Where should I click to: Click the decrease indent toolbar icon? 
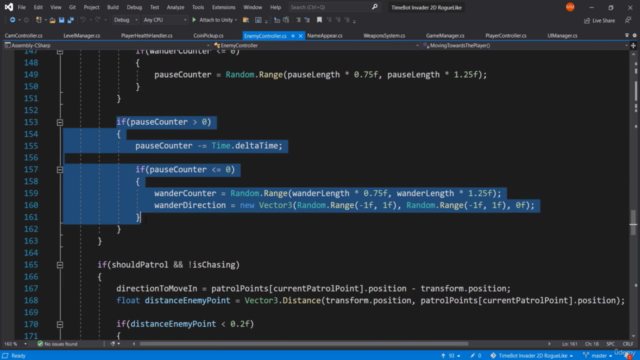point(277,20)
